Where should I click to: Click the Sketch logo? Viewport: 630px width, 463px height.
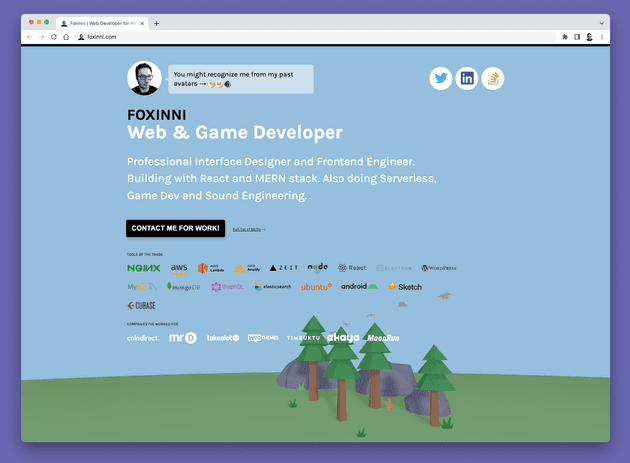(x=405, y=287)
